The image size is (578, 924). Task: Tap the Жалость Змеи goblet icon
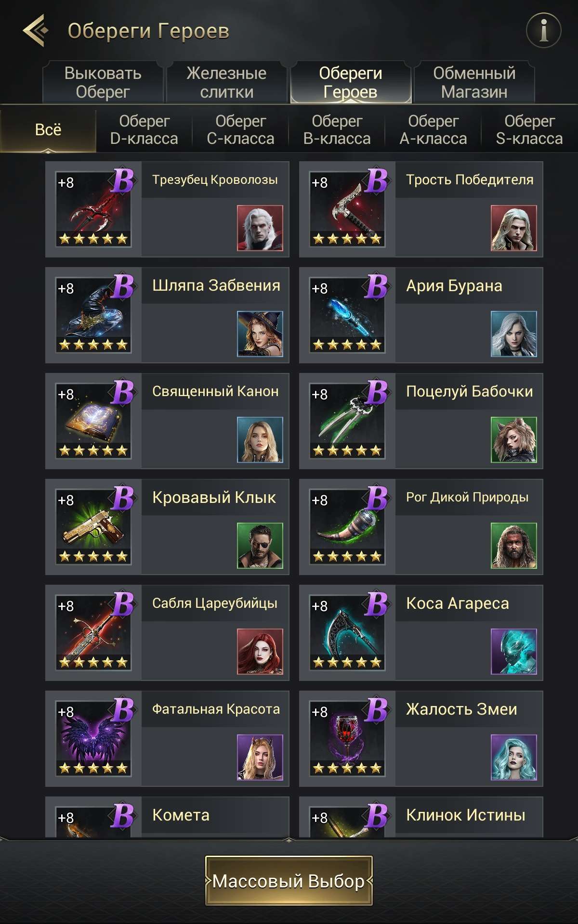point(347,739)
